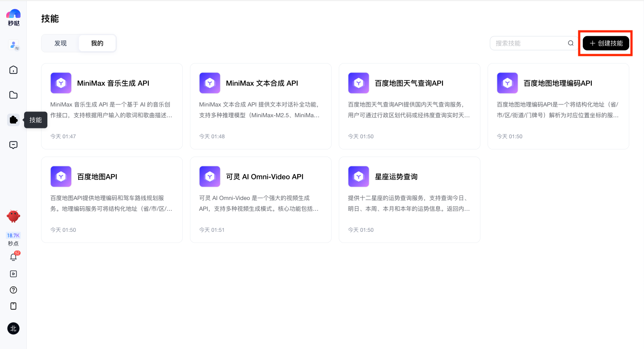Open the 18.7K 秒点 balance badge
The image size is (644, 349).
pyautogui.click(x=13, y=239)
